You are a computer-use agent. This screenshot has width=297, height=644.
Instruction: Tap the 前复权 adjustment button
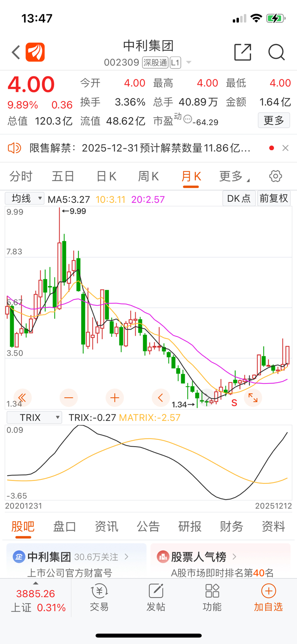[274, 198]
